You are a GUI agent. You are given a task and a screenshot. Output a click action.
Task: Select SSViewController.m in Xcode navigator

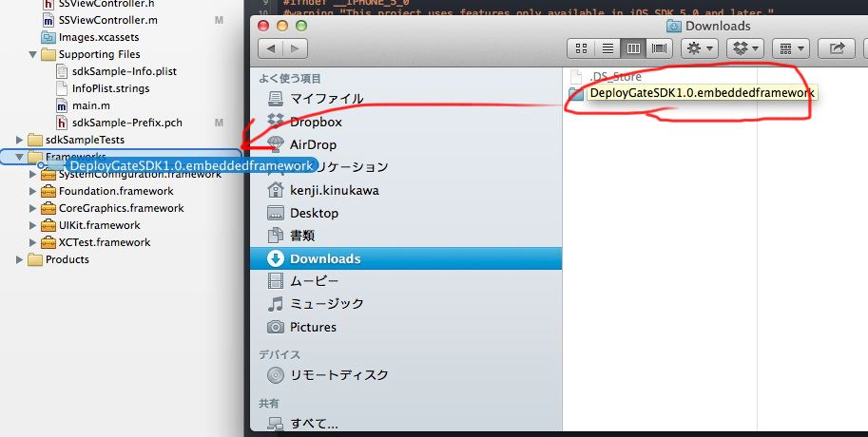coord(107,20)
